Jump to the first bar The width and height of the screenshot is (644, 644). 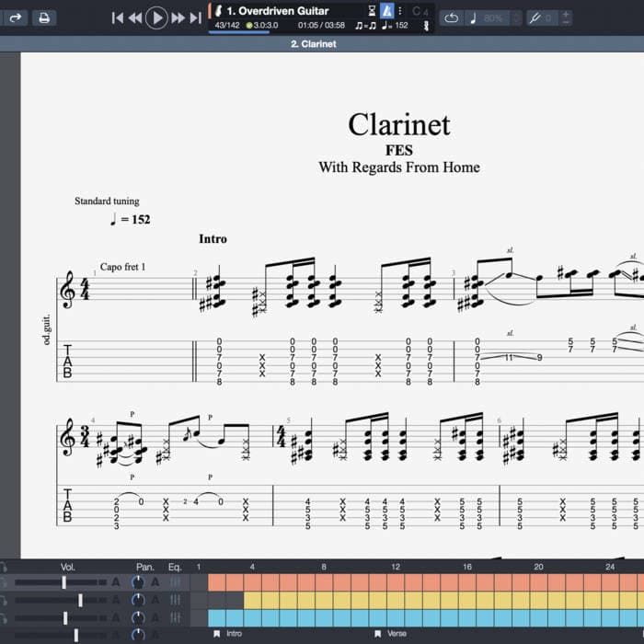(118, 18)
